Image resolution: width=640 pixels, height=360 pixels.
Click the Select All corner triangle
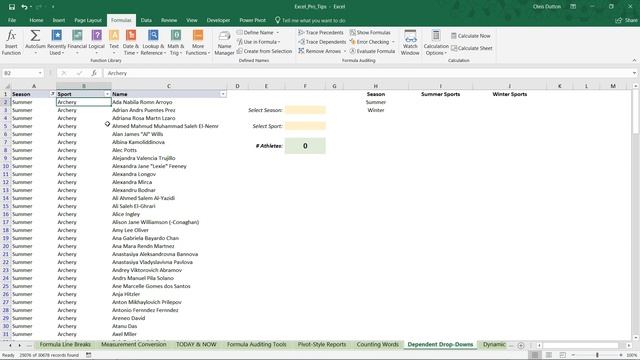(x=7, y=86)
